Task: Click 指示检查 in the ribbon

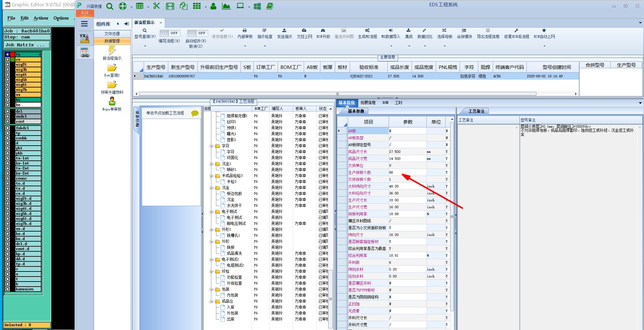Action: pos(265,34)
